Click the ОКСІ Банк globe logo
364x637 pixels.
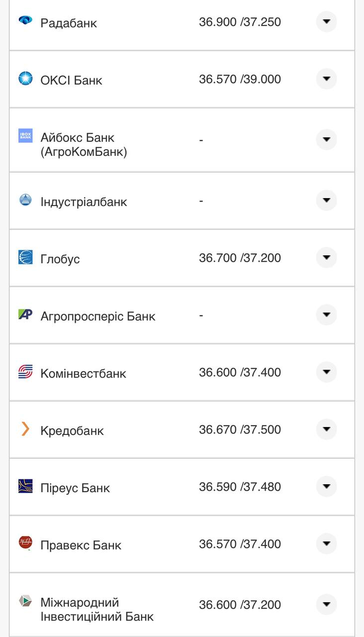(x=25, y=79)
